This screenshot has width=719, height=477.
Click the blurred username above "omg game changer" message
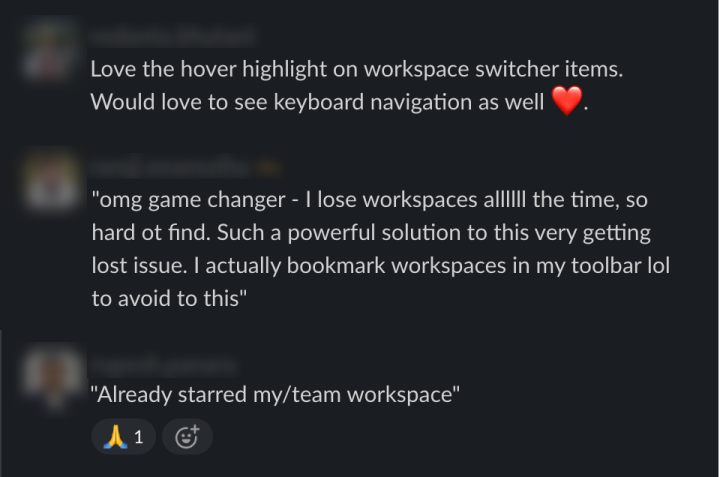172,166
